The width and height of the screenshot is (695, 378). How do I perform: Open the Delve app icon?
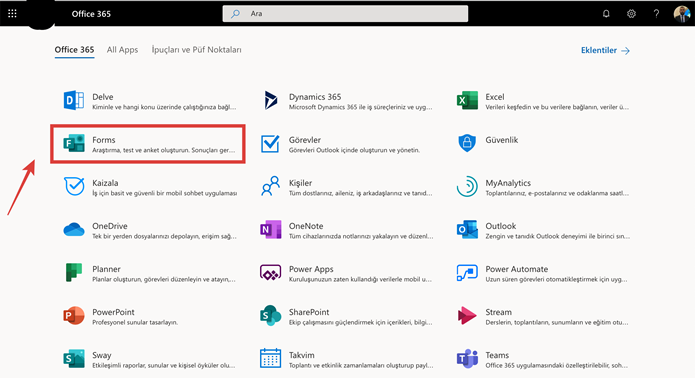[74, 101]
